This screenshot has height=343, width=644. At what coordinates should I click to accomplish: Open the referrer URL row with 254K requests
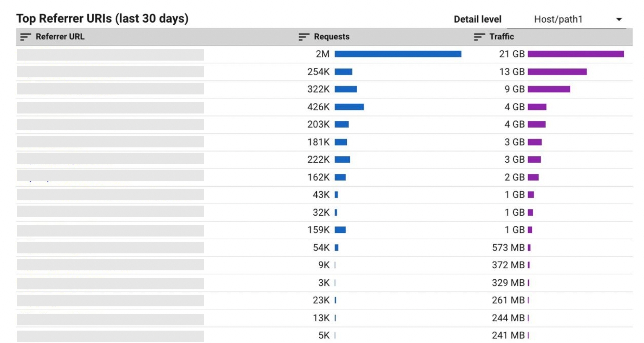coord(110,72)
